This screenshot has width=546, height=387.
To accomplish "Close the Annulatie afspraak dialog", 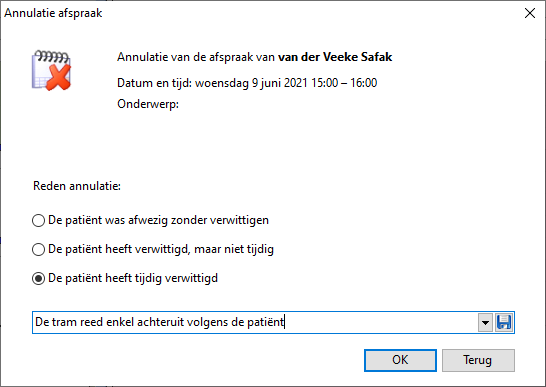I will (x=530, y=13).
